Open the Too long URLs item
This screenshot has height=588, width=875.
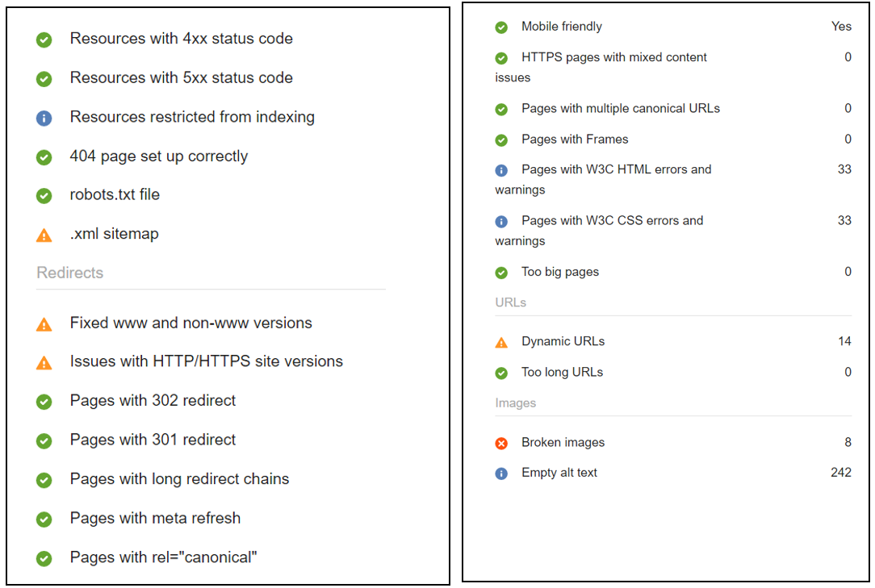(x=562, y=372)
